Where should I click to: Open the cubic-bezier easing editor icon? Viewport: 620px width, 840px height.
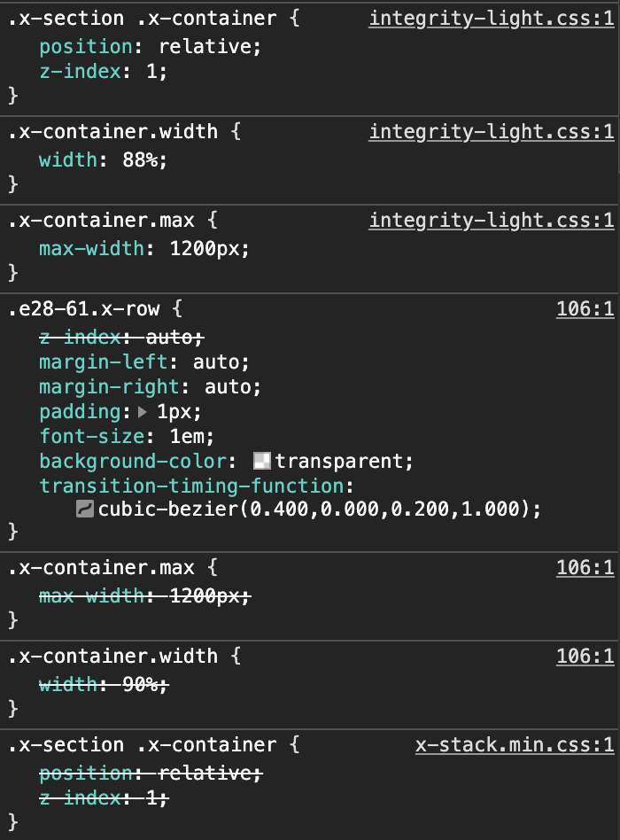(85, 509)
